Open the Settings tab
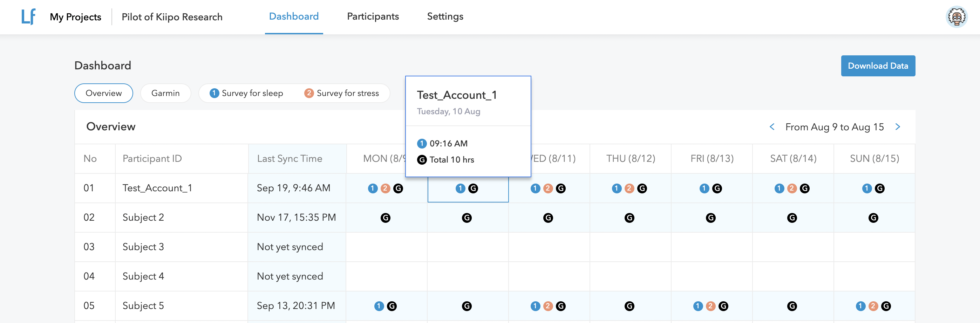This screenshot has height=323, width=980. (x=445, y=16)
